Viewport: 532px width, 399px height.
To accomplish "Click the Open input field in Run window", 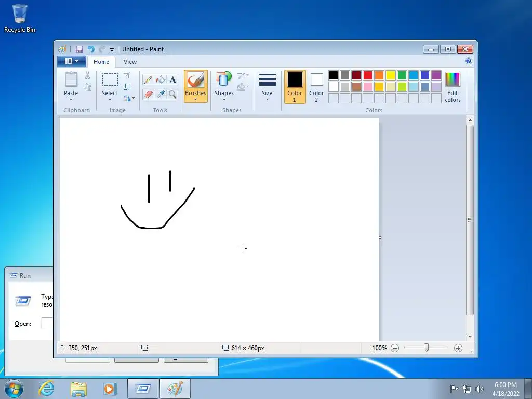I will [x=47, y=323].
